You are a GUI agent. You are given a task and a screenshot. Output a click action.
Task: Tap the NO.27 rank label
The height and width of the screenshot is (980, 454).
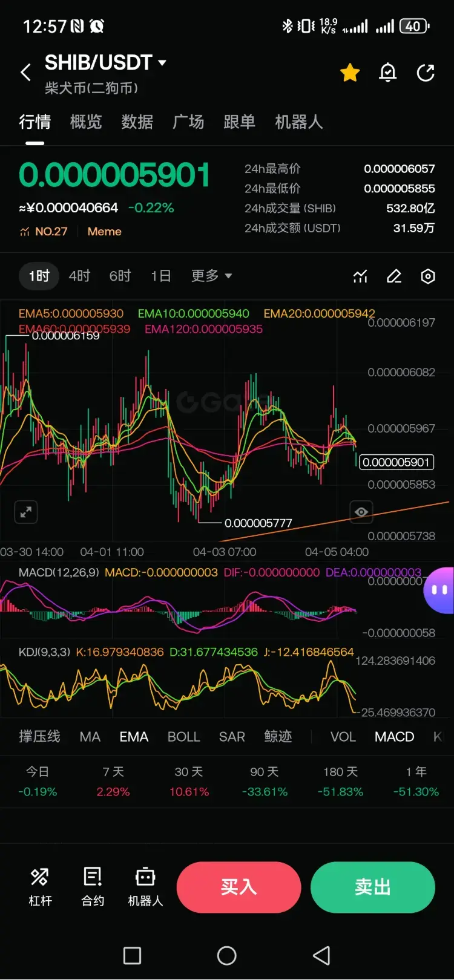point(51,232)
